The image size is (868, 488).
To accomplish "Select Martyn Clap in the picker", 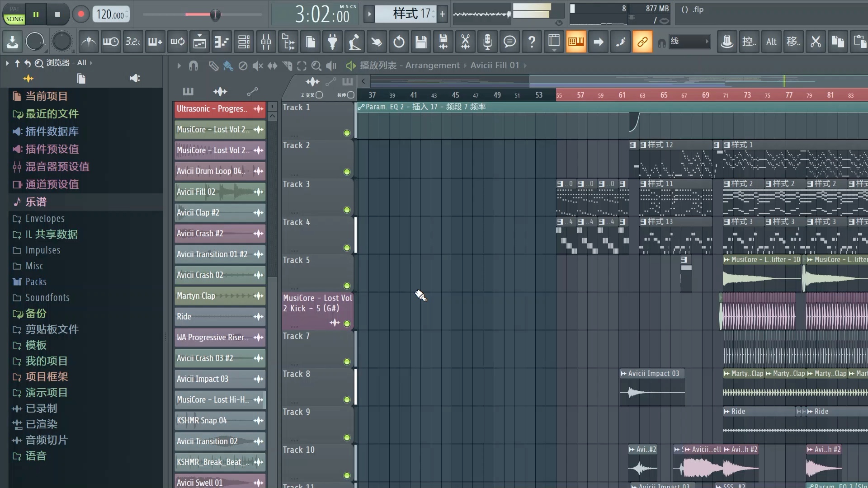I will (220, 296).
